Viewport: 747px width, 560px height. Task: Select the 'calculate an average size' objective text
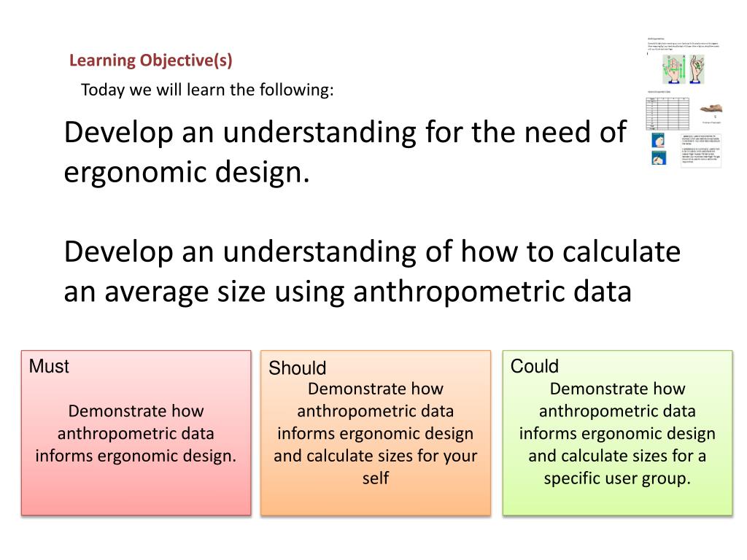pyautogui.click(x=372, y=271)
